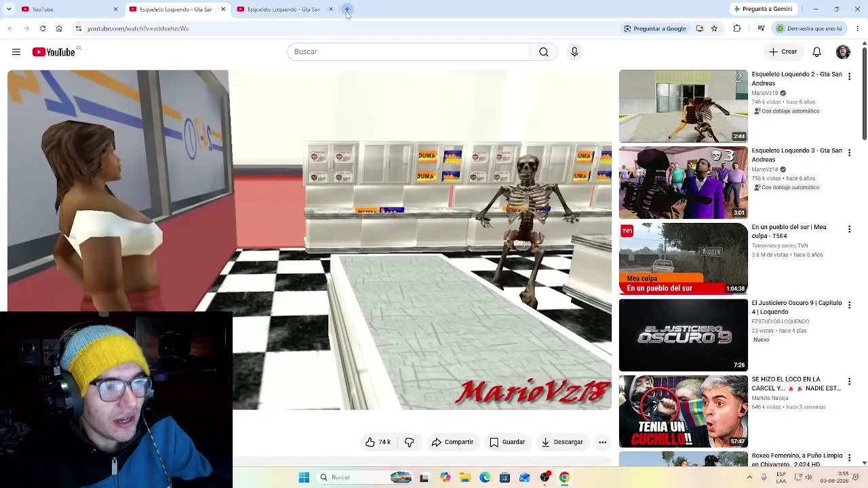Image resolution: width=868 pixels, height=488 pixels.
Task: Open Esqueleto Loquendo 2 thumbnail
Action: 683,106
